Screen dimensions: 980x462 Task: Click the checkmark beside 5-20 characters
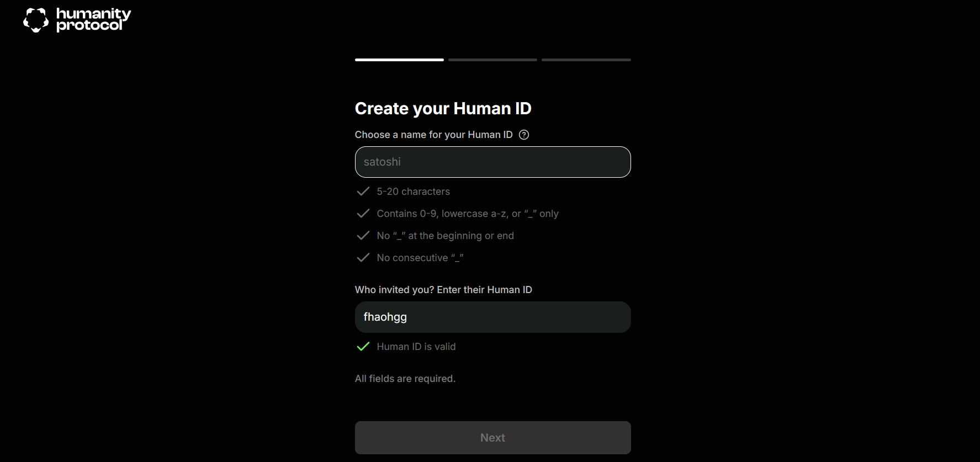point(363,192)
